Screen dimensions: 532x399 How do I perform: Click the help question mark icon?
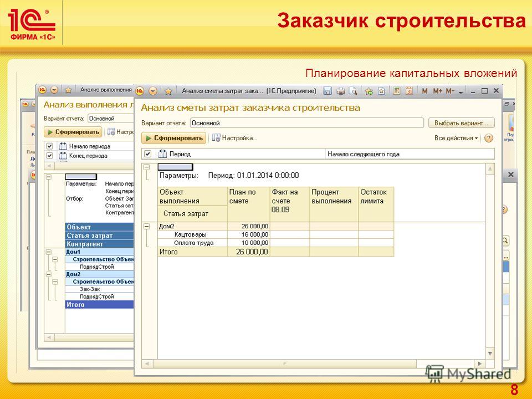pos(489,138)
